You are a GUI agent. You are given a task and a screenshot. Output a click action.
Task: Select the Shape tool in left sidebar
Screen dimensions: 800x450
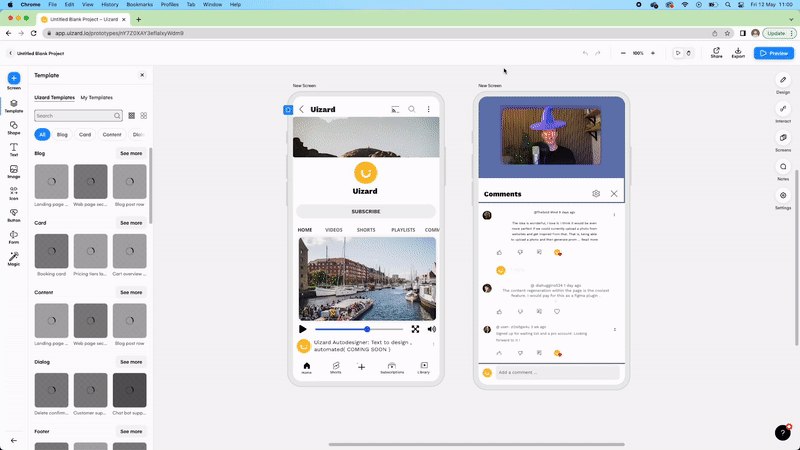tap(14, 126)
